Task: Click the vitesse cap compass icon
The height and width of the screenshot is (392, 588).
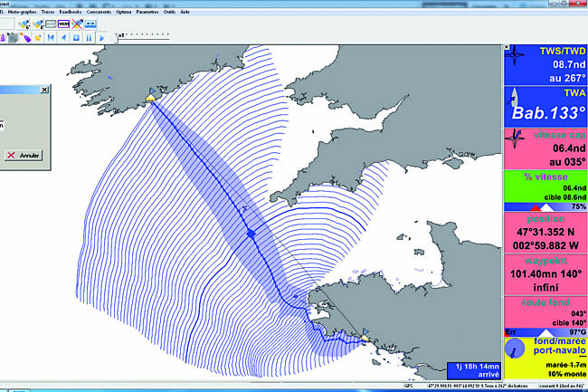Action: [514, 142]
